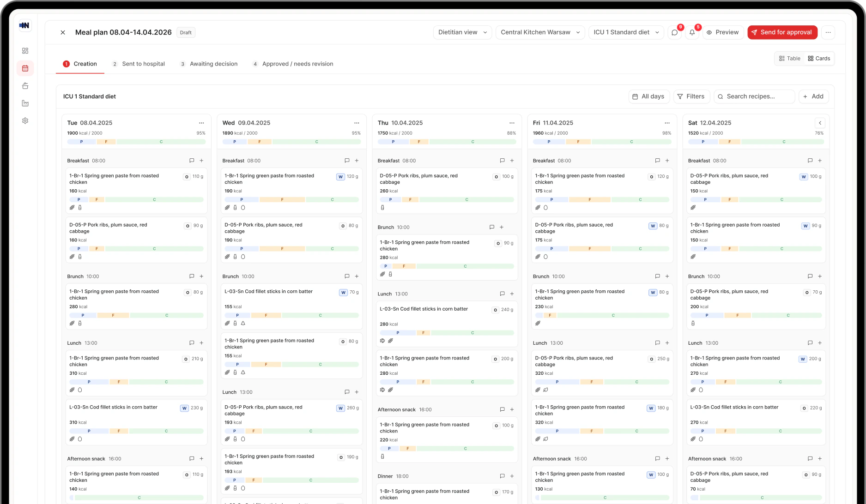This screenshot has height=504, width=866.
Task: Add comment to Friday Lunch
Action: click(657, 343)
